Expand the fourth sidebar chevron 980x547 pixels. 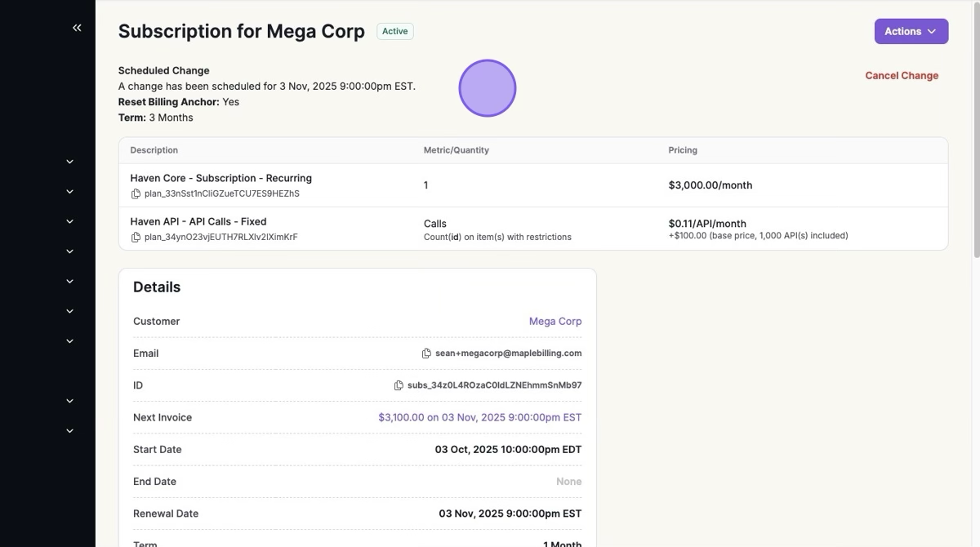(x=69, y=251)
